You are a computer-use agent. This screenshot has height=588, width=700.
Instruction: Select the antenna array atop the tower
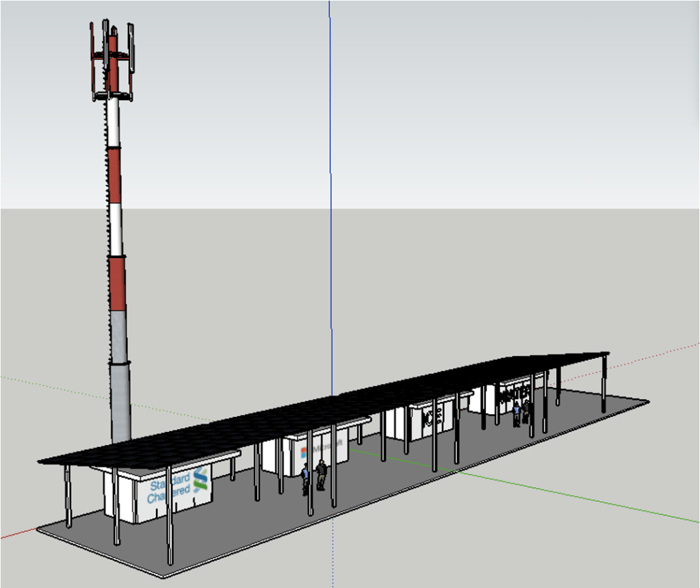(x=112, y=60)
